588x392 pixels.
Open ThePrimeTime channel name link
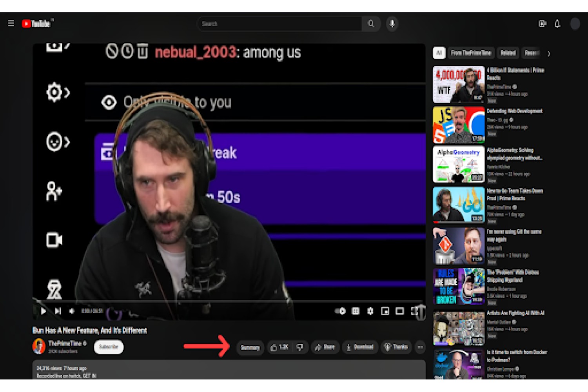[65, 343]
